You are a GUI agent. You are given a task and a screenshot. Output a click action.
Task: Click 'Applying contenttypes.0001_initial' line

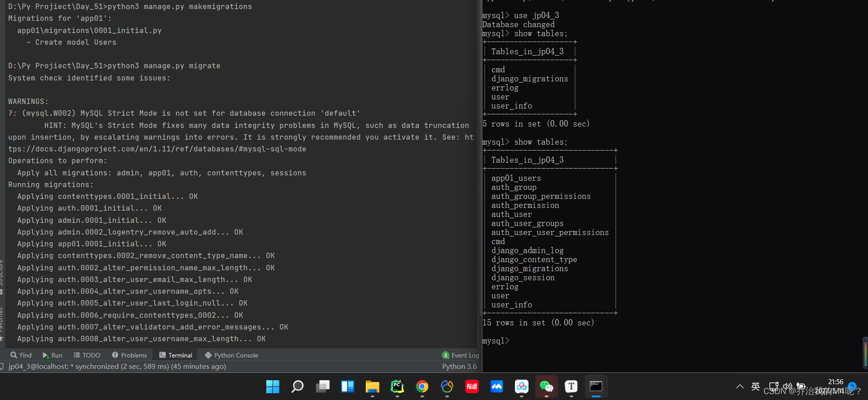(108, 197)
